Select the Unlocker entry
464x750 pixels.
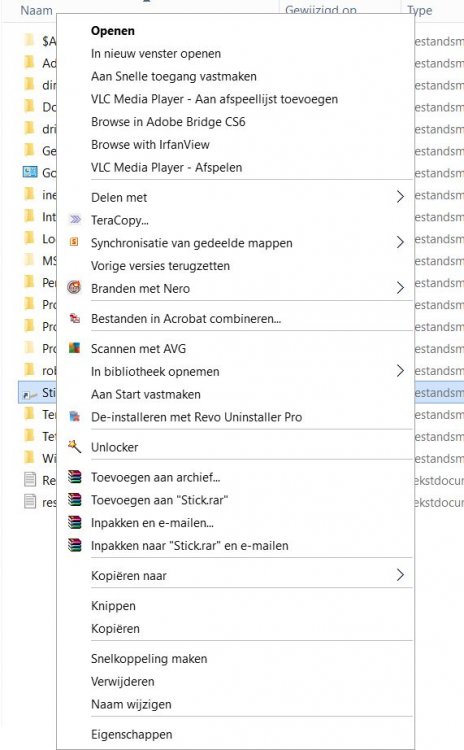coord(114,447)
